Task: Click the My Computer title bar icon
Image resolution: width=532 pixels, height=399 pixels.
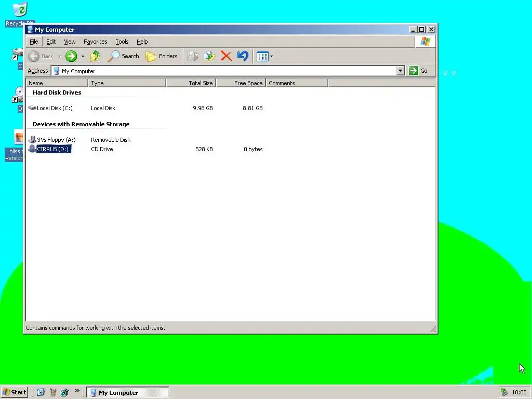Action: click(30, 30)
